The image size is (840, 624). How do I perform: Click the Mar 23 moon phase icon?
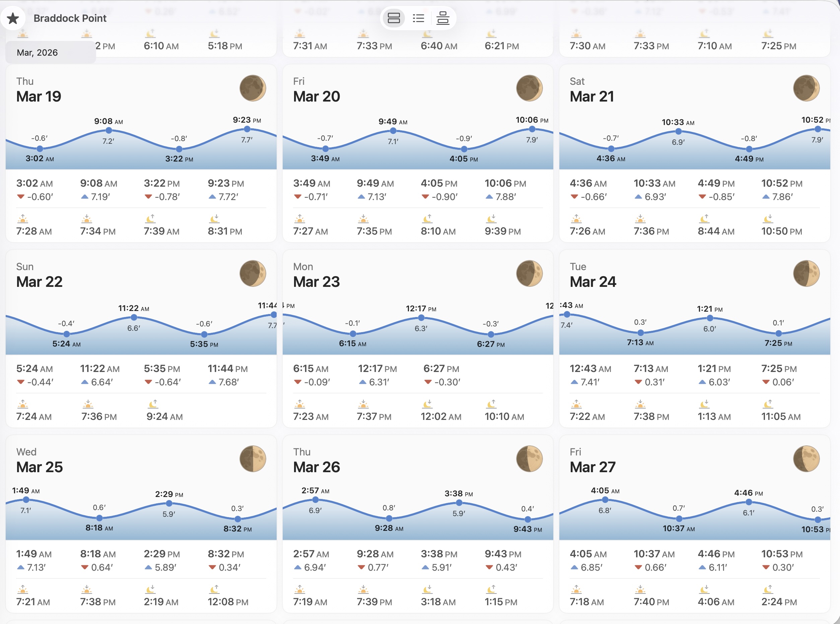click(529, 273)
